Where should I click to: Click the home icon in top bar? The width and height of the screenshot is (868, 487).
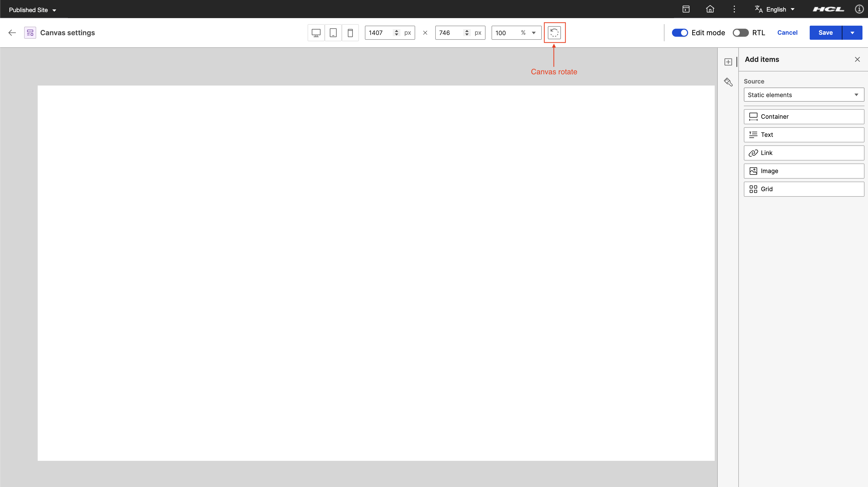(x=710, y=10)
